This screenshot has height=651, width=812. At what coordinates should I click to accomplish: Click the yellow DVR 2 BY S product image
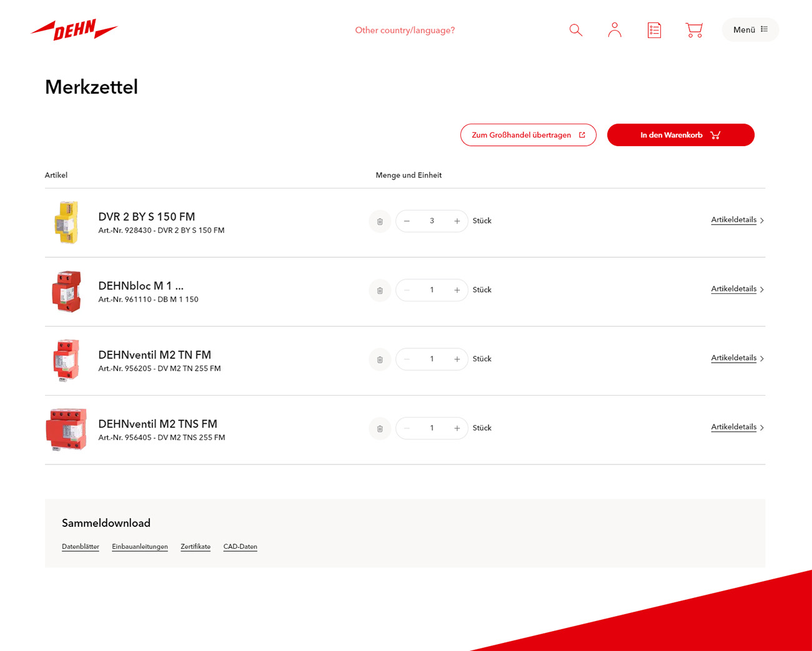tap(66, 222)
